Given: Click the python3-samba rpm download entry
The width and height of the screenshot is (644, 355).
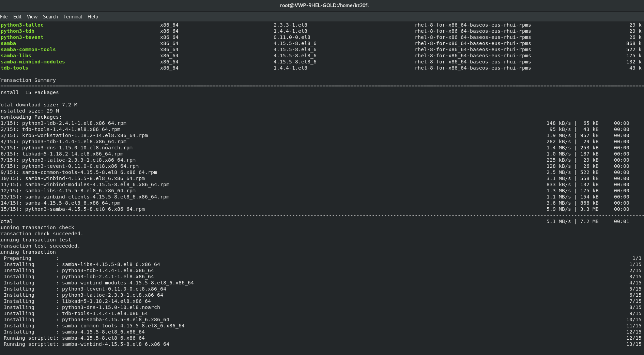Looking at the screenshot, I should pos(85,209).
